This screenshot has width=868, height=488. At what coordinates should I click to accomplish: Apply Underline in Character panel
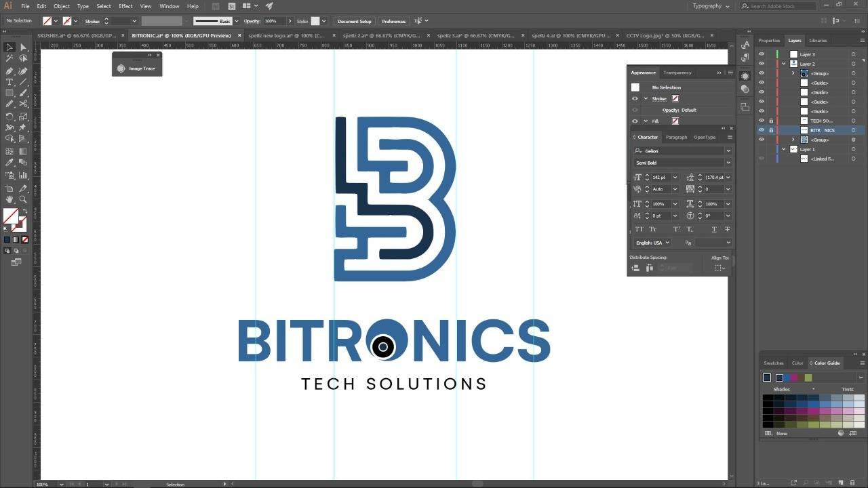point(714,229)
